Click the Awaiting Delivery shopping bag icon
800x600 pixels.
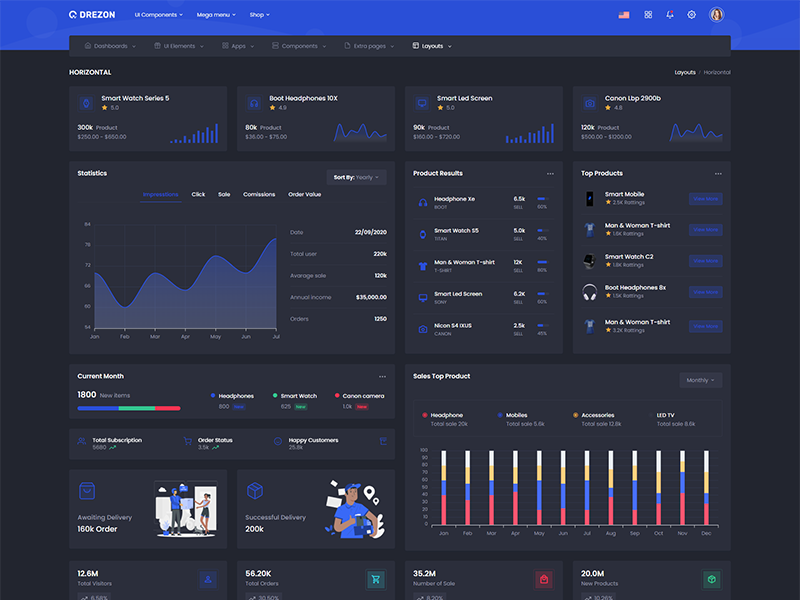point(87,490)
